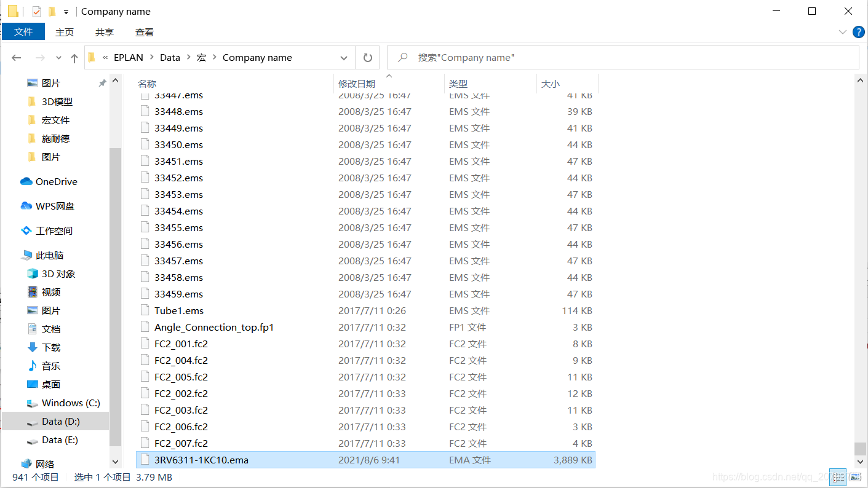868x488 pixels.
Task: Open 音乐 folder in navigation pane
Action: 51,366
